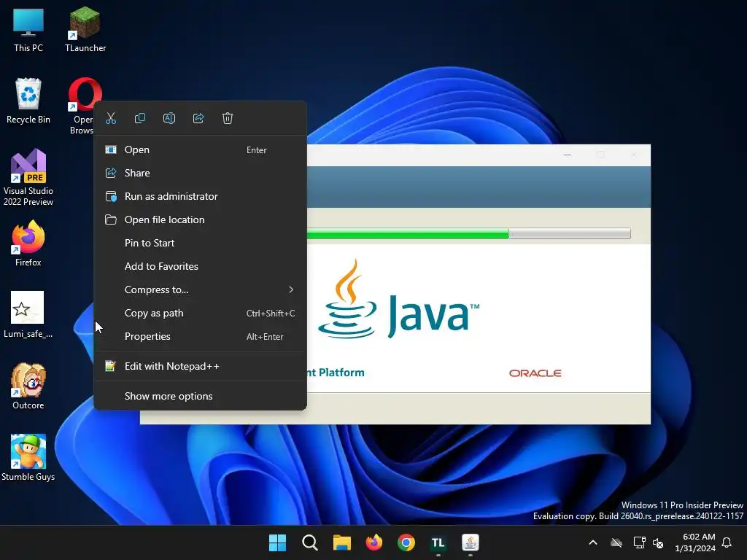Select the Outcore desktop shortcut
Viewport: 747px width, 560px height.
[28, 386]
